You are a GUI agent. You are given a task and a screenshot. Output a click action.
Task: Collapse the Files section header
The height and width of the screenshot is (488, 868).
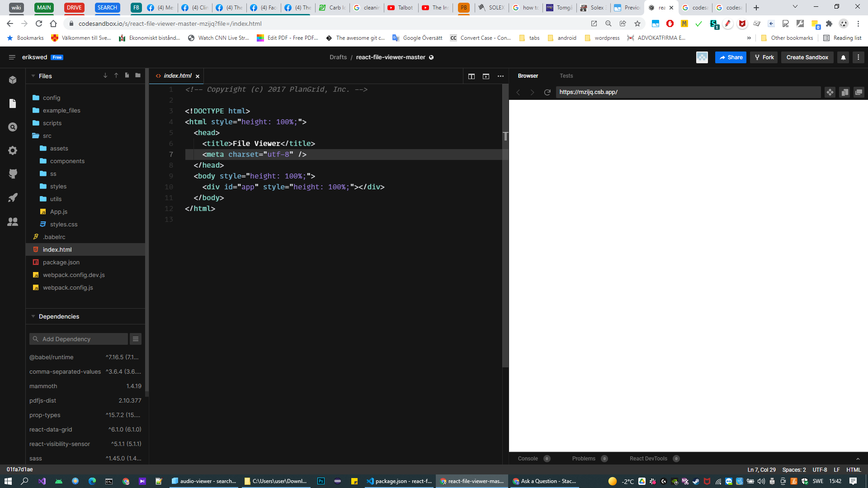tap(33, 76)
